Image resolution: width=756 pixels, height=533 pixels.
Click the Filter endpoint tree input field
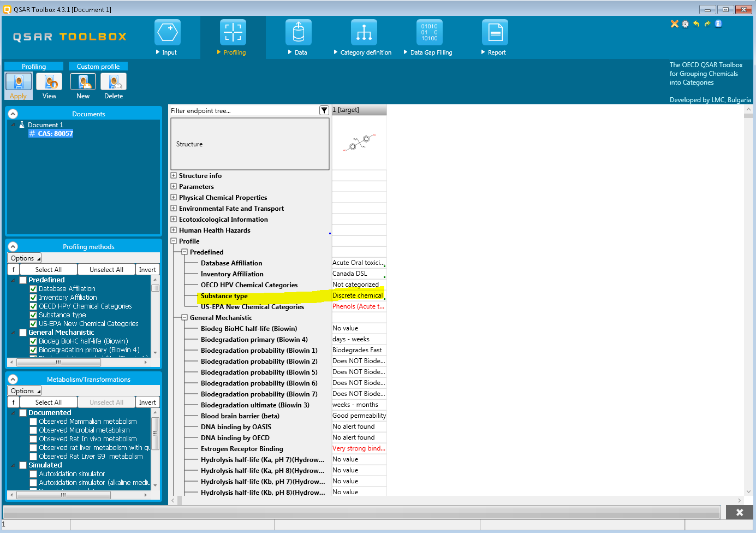(243, 111)
